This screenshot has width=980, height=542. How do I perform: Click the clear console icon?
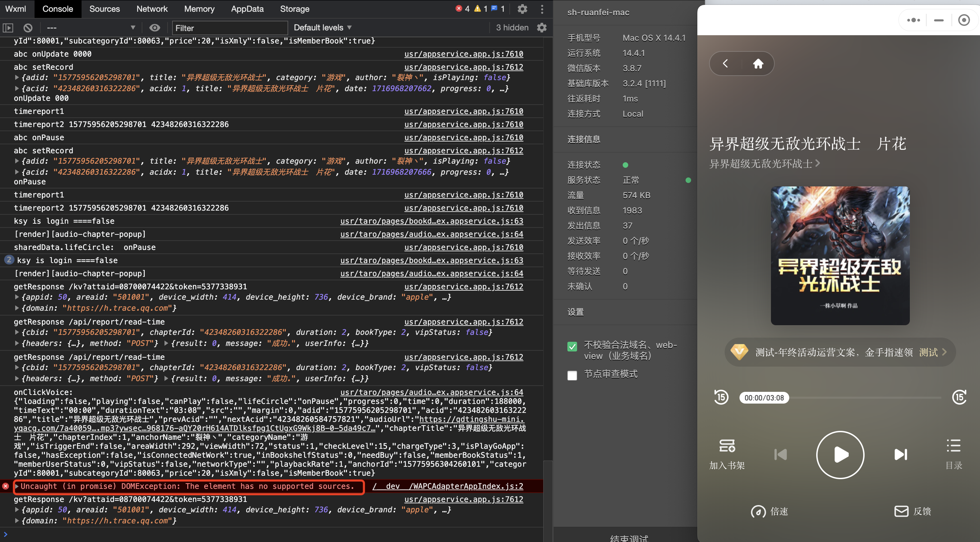coord(28,28)
